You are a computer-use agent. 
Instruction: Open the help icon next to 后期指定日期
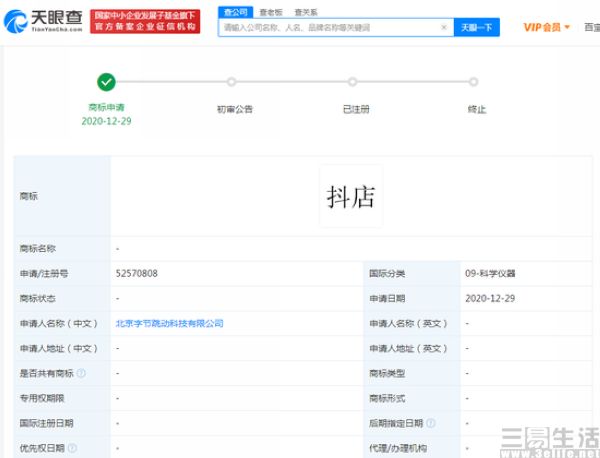coord(431,423)
